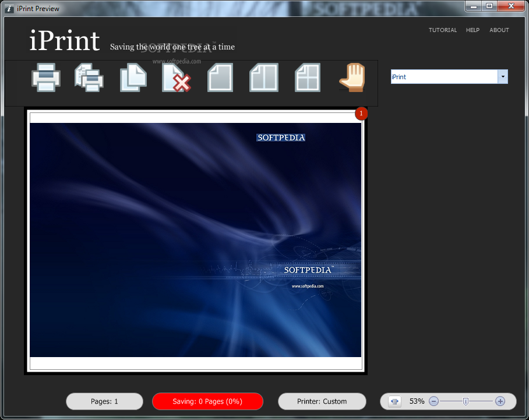The width and height of the screenshot is (529, 420).
Task: Open the HELP menu
Action: pos(472,30)
